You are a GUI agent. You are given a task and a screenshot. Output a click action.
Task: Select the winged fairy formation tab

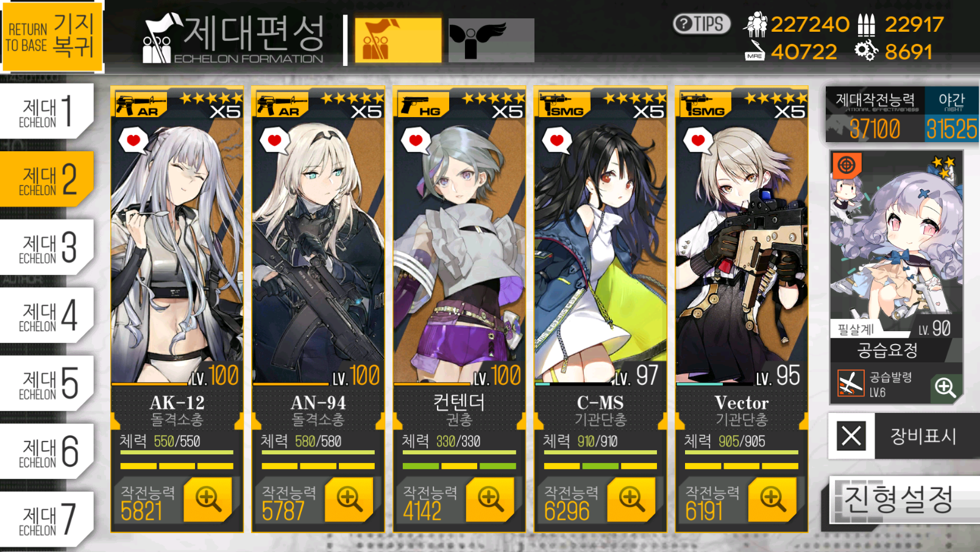(x=491, y=40)
